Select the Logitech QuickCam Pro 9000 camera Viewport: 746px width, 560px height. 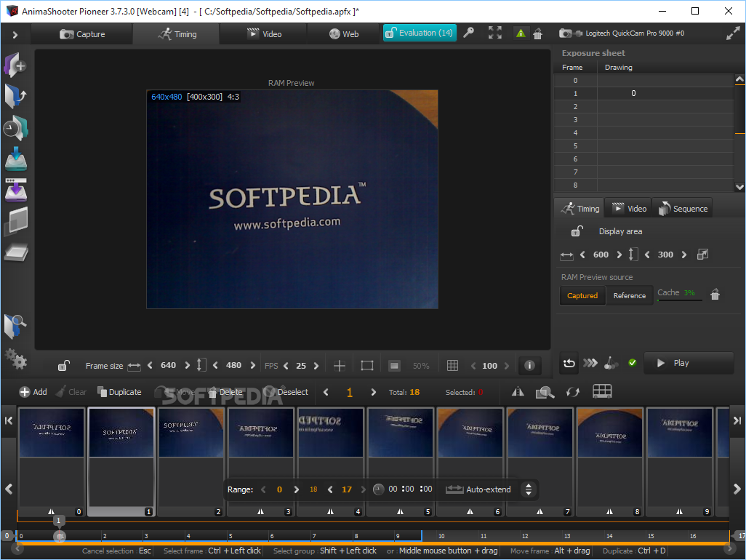(x=622, y=33)
